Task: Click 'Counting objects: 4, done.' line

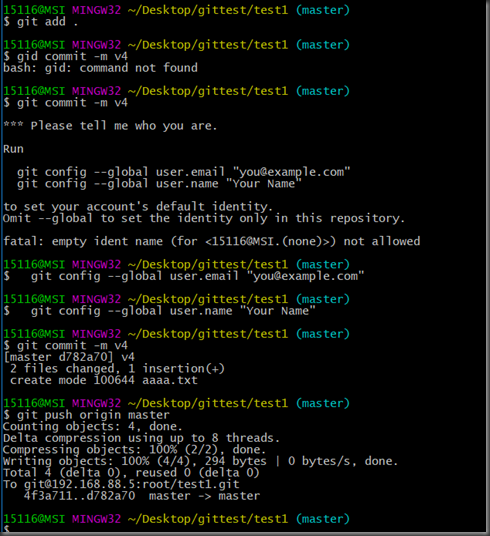Action: [92, 427]
